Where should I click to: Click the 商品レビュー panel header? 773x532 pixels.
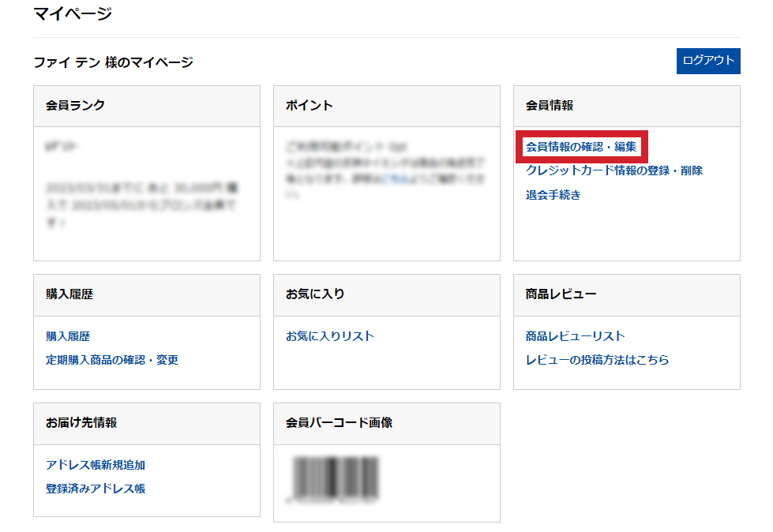(561, 294)
